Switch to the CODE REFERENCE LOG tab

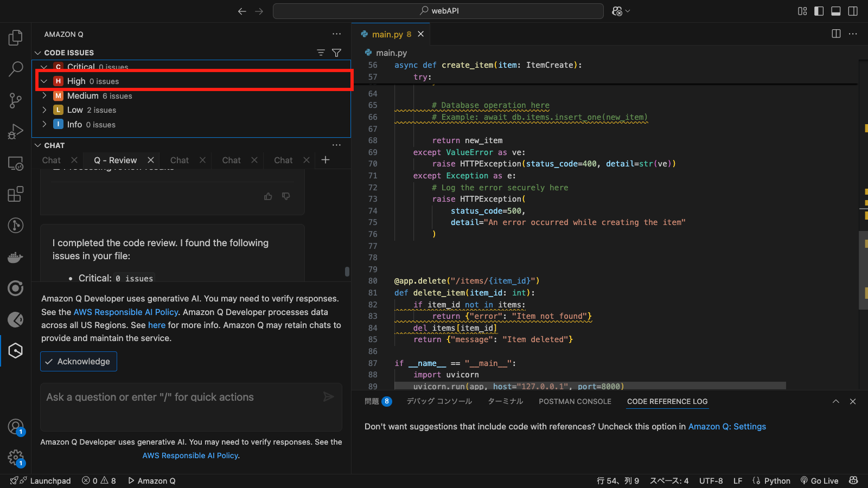667,401
